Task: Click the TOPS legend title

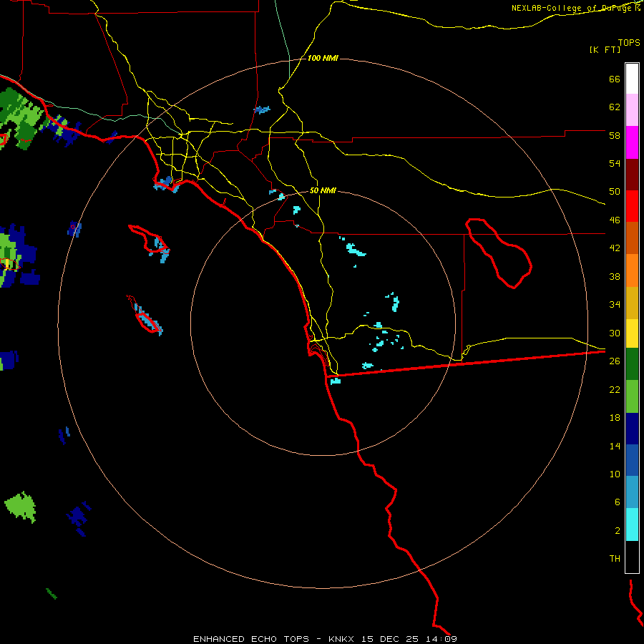Action: pos(629,43)
